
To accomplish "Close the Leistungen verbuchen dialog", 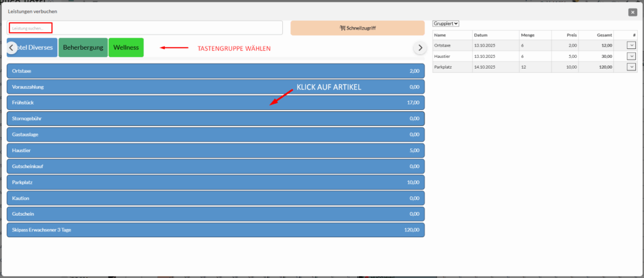I will point(632,12).
